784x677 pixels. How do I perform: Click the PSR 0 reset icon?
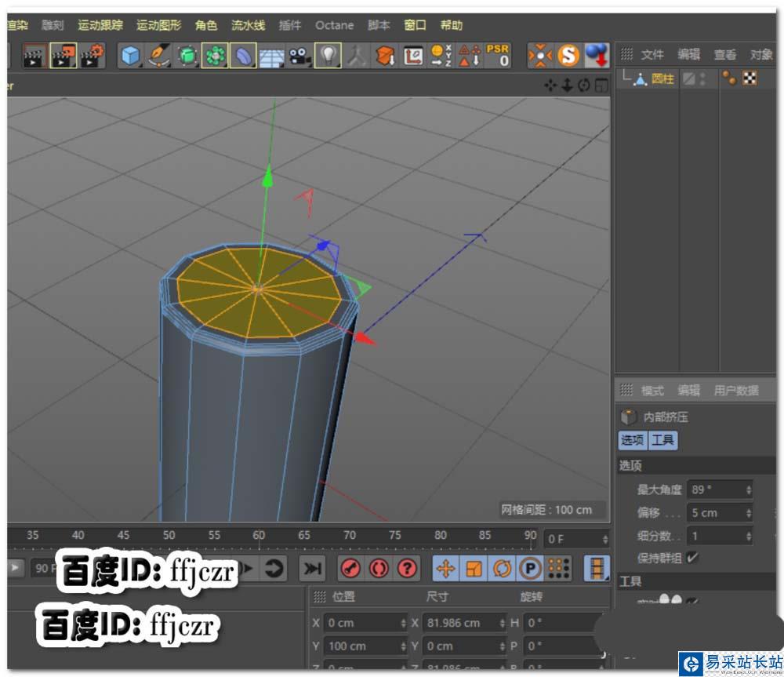(498, 55)
